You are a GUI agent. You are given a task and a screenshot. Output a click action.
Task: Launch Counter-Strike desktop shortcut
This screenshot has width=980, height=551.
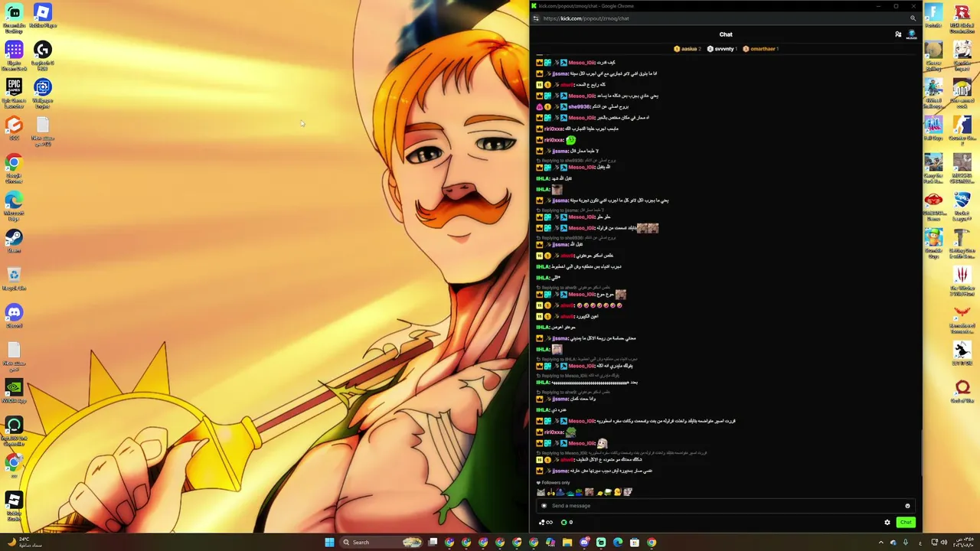[x=962, y=130]
